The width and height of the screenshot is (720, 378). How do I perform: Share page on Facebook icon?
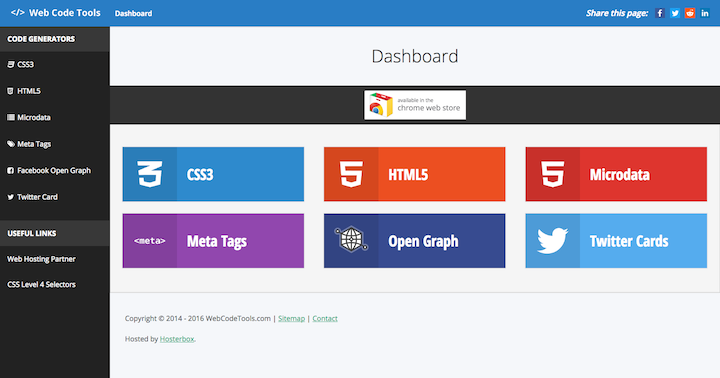tap(660, 13)
